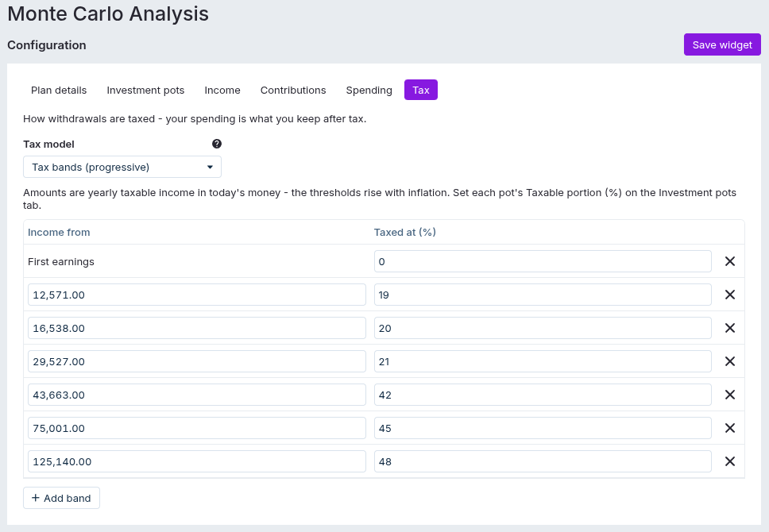Click the First earnings row label
769x532 pixels.
61,262
